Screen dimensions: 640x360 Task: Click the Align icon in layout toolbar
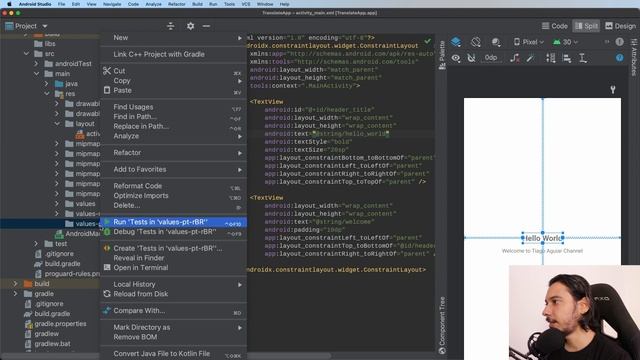pos(567,58)
